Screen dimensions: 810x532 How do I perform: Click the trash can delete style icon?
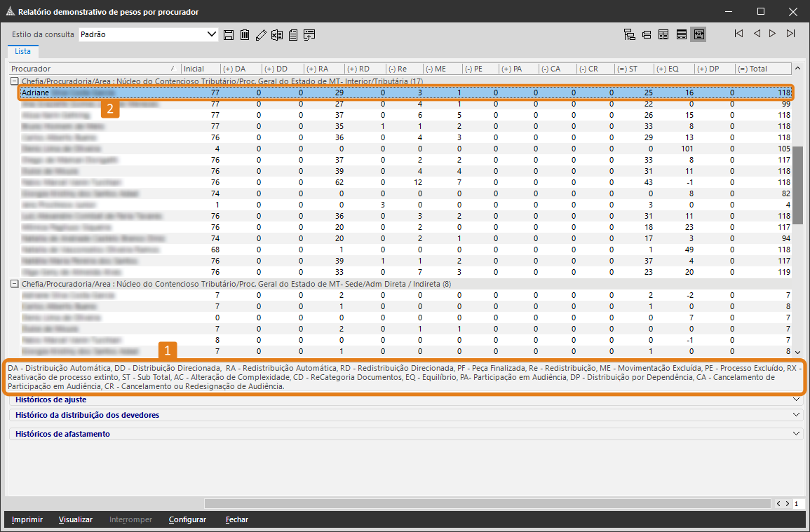pos(245,34)
